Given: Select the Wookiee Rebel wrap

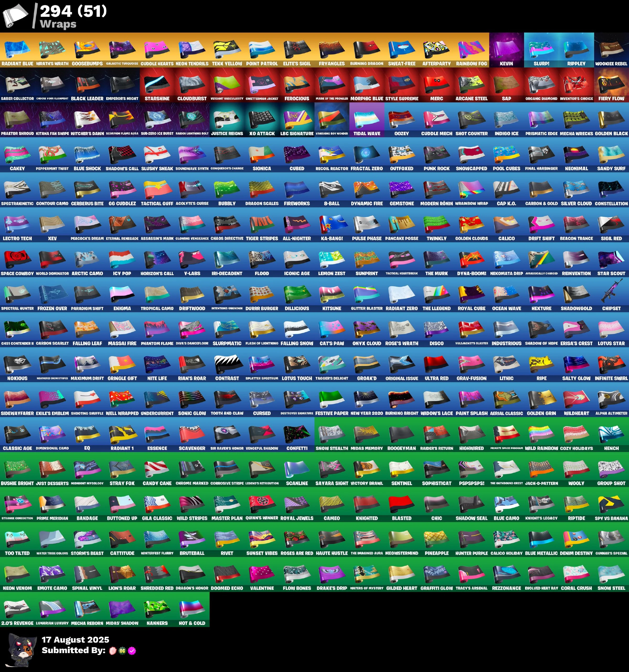Looking at the screenshot, I should pyautogui.click(x=611, y=50).
